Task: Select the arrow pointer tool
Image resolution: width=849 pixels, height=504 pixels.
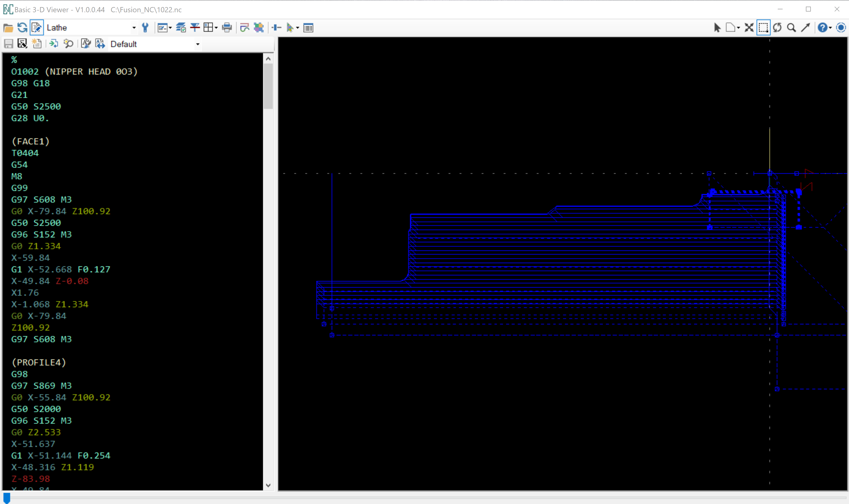Action: point(717,27)
